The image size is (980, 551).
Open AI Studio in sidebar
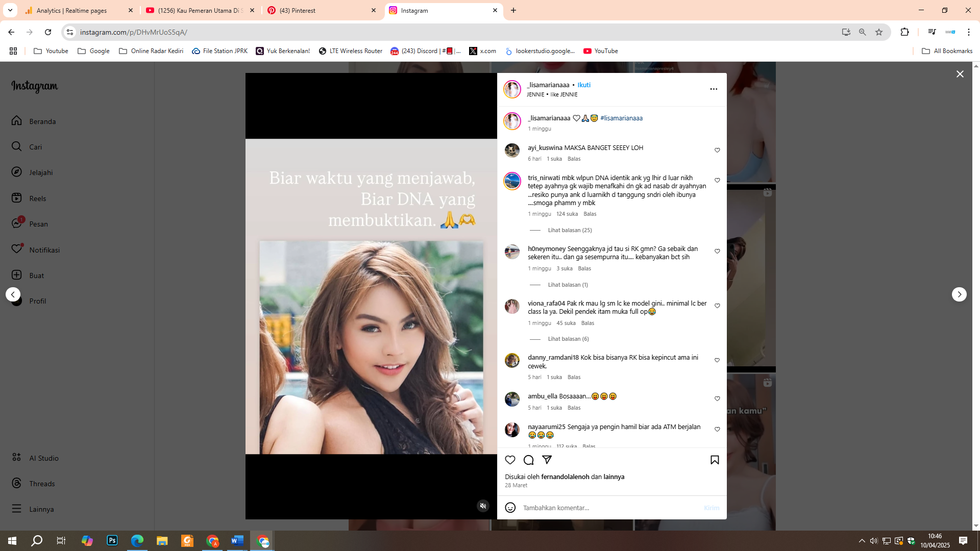click(x=35, y=458)
